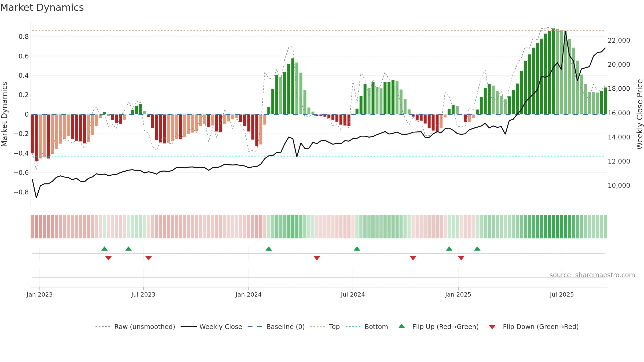
Task: Click the 20,000 price tick on the right axis
Action: point(619,65)
